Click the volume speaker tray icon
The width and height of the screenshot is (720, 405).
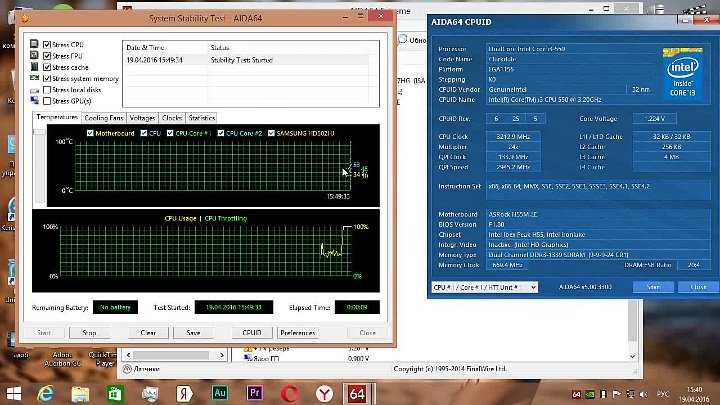pyautogui.click(x=643, y=394)
